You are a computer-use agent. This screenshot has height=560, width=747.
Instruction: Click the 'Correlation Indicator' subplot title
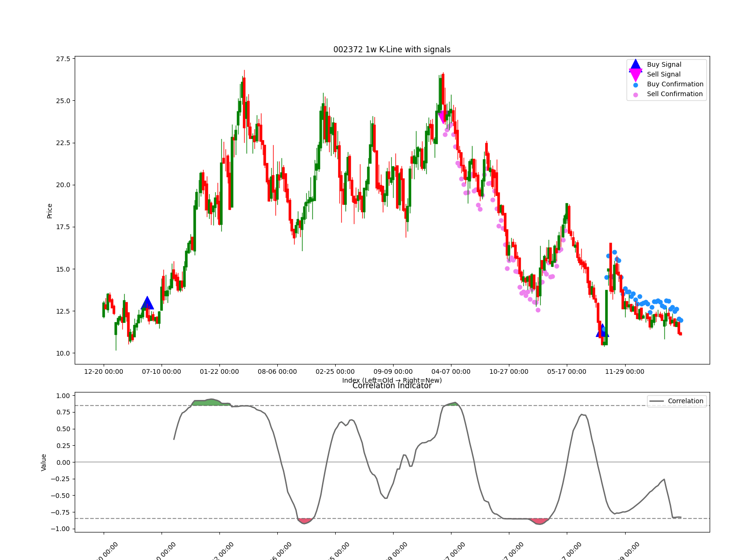click(x=392, y=385)
